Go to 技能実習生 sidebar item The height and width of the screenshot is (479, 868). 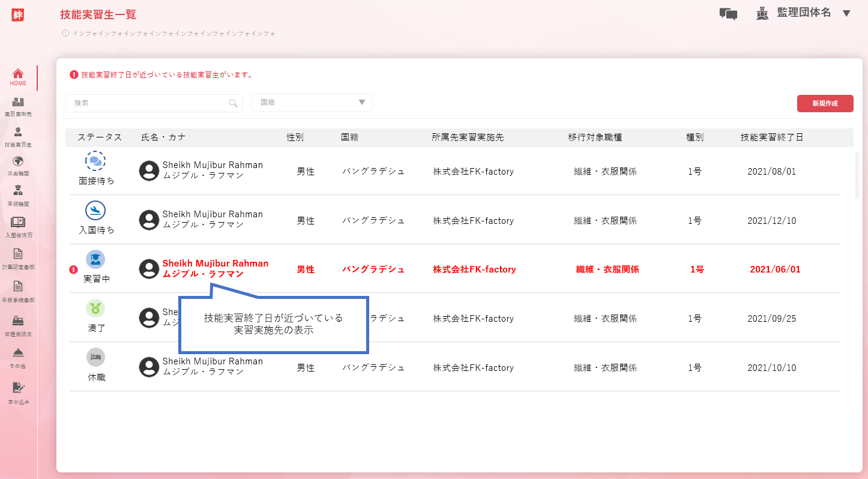tap(18, 133)
